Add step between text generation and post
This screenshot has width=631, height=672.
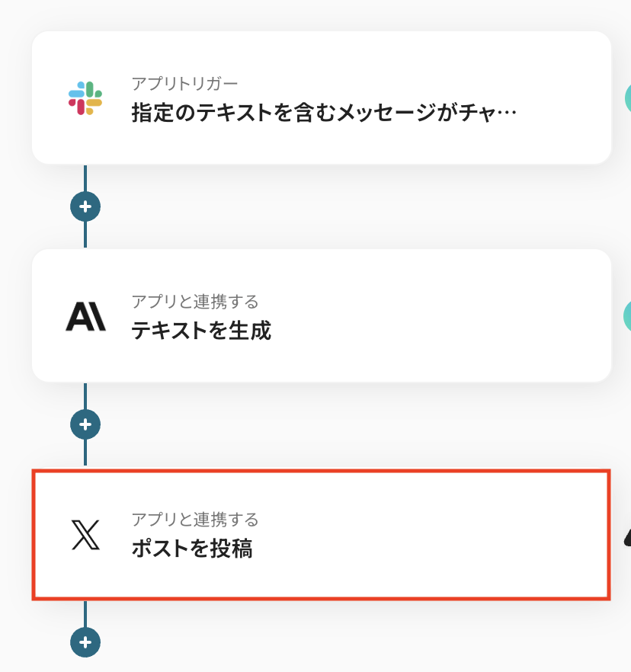[x=85, y=424]
